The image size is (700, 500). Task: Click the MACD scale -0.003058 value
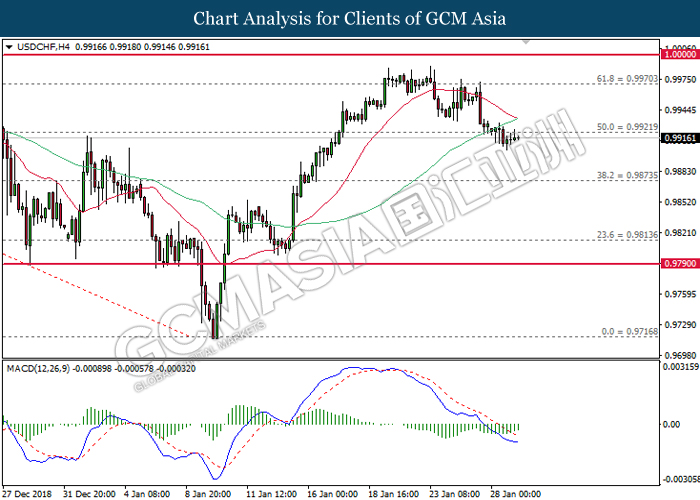[681, 479]
